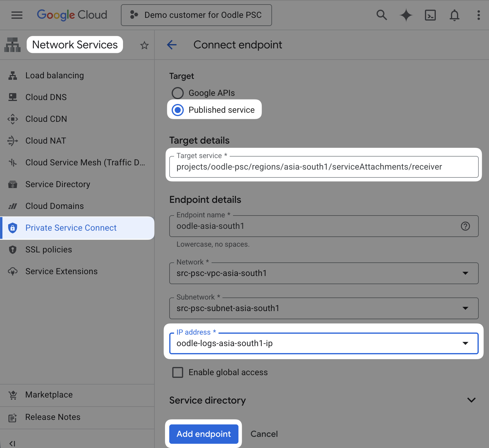
Task: Cancel the endpoint creation
Action: click(264, 434)
